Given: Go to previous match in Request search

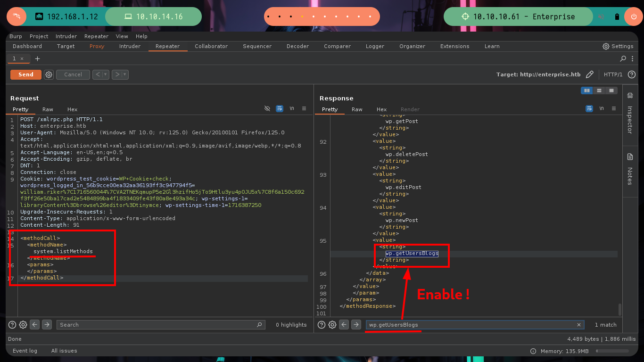Looking at the screenshot, I should pyautogui.click(x=35, y=325).
